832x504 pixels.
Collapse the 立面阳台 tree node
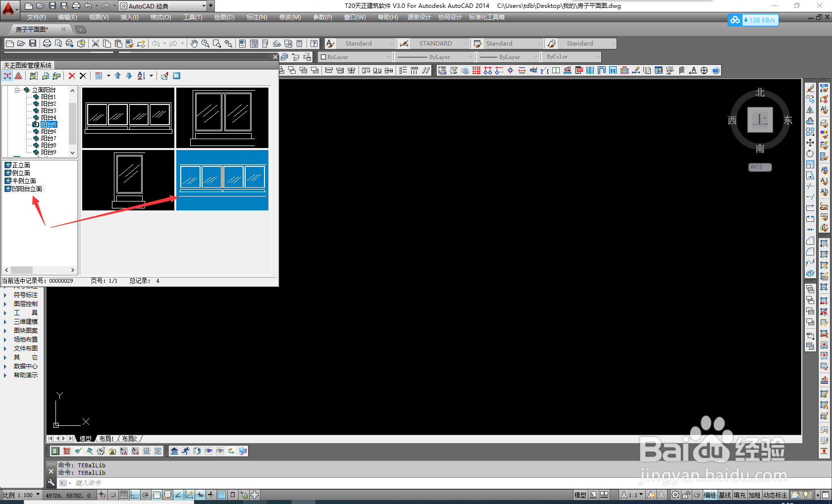(17, 90)
